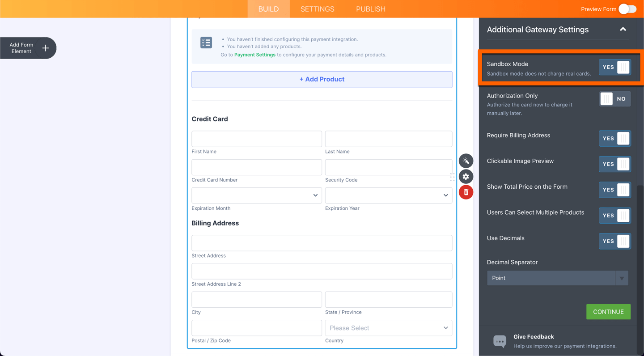
Task: Toggle the Preview Form switch
Action: [627, 9]
